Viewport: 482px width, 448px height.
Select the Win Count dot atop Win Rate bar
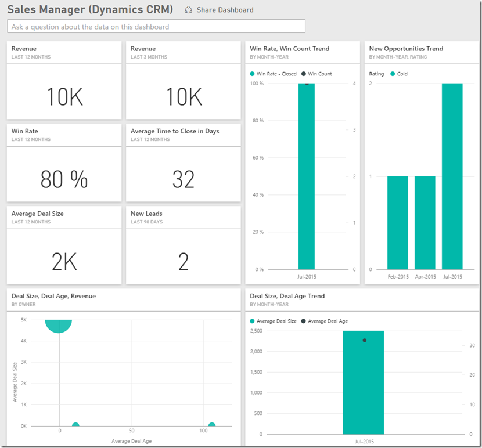[307, 83]
